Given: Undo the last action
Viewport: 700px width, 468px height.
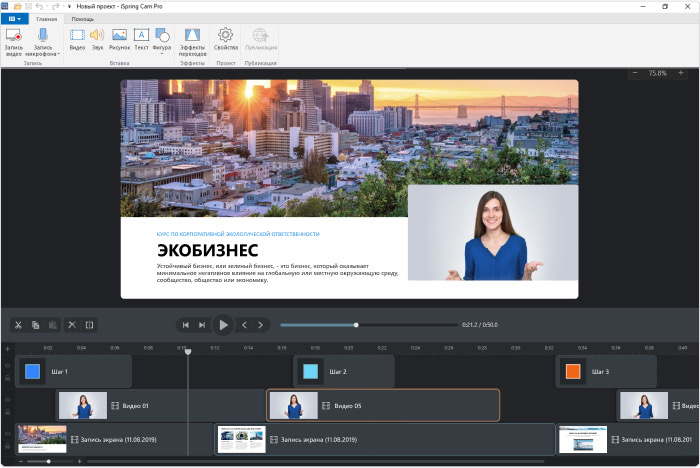Looking at the screenshot, I should click(x=39, y=6).
